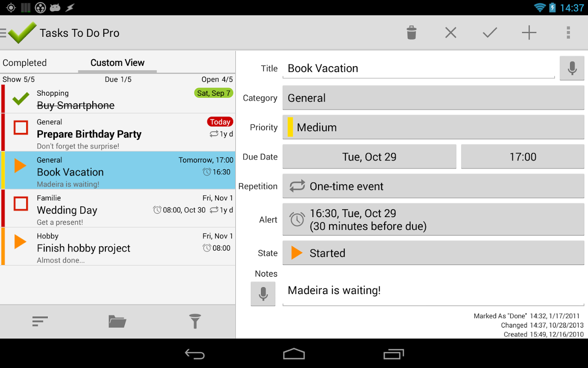
Task: Select Prepare Birthday Party task title
Action: coord(89,134)
